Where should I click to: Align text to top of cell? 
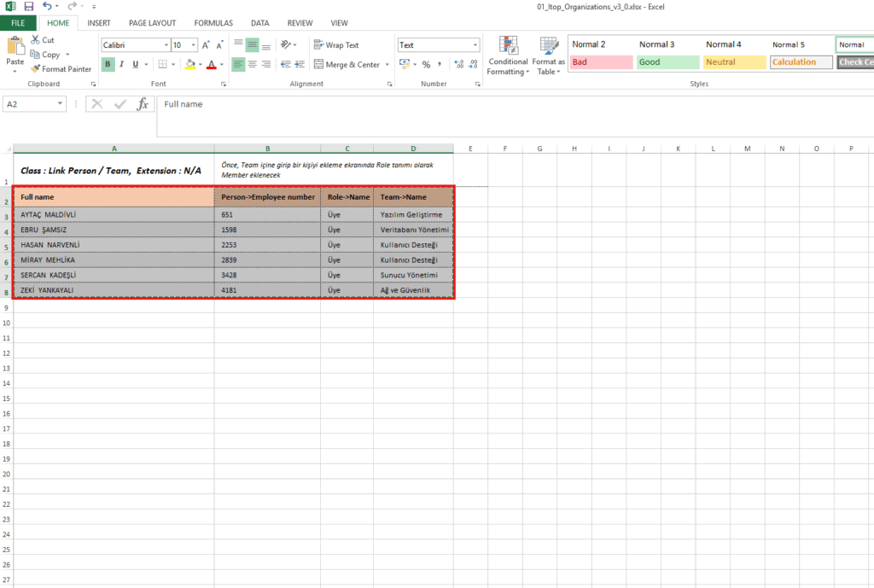pyautogui.click(x=238, y=44)
